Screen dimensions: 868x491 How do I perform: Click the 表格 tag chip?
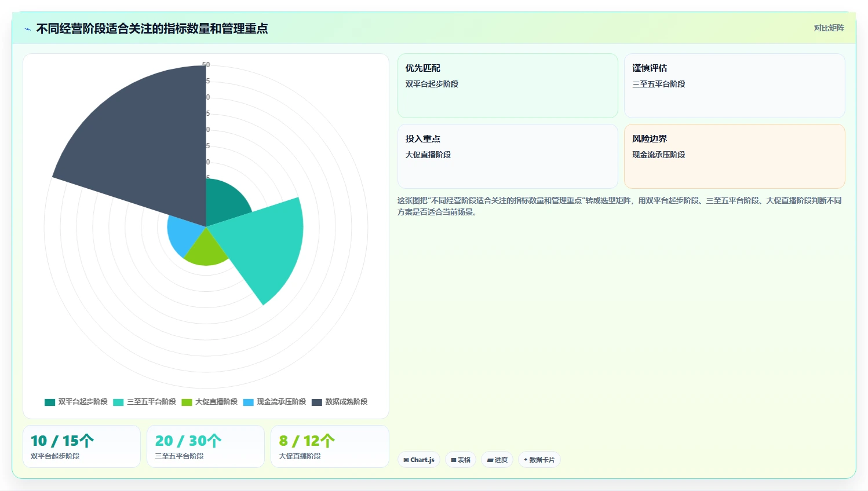[461, 460]
